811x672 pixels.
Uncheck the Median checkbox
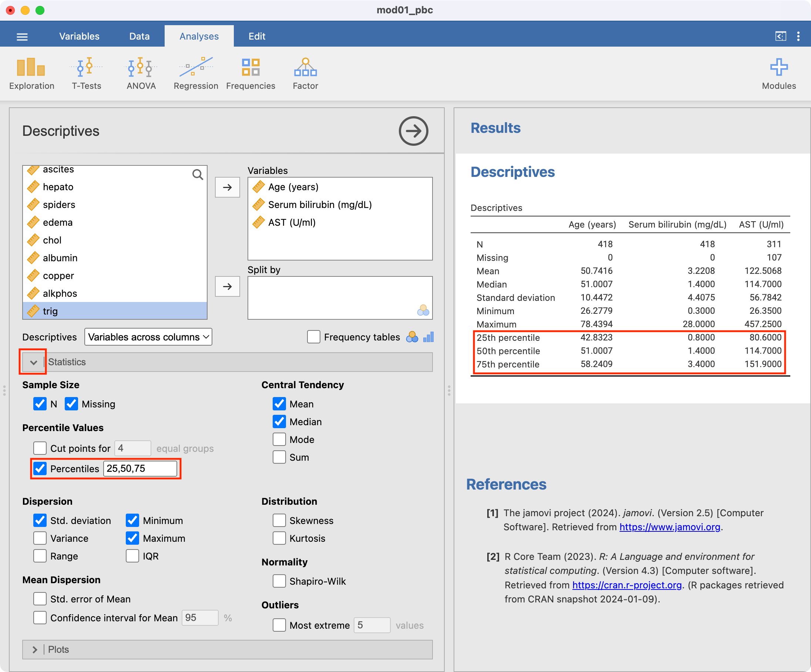pos(279,422)
